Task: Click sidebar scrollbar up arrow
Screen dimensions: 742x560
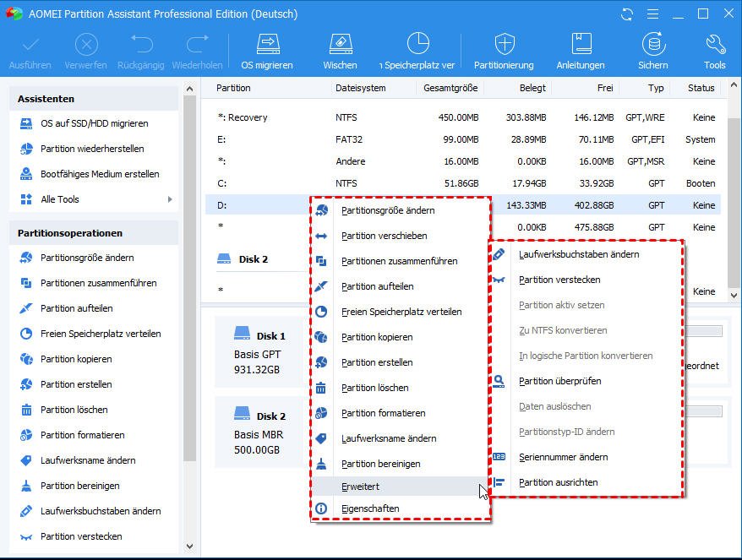Action: 190,89
